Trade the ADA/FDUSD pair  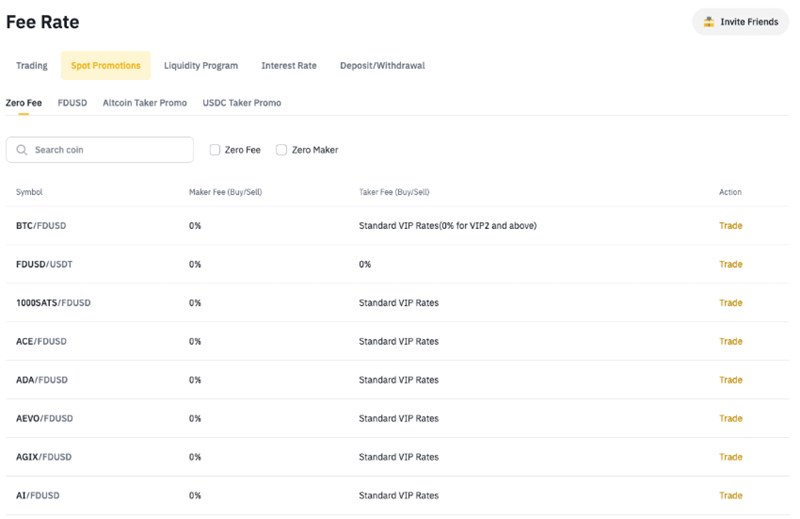click(730, 380)
